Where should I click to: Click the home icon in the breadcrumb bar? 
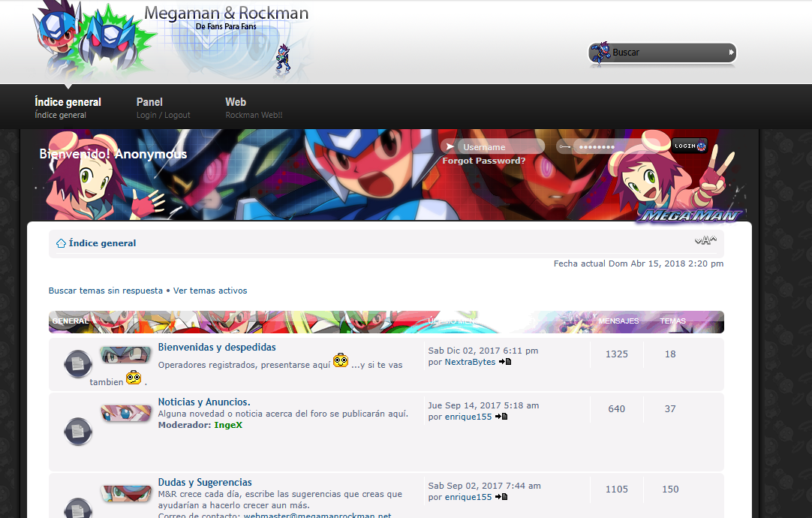[61, 243]
